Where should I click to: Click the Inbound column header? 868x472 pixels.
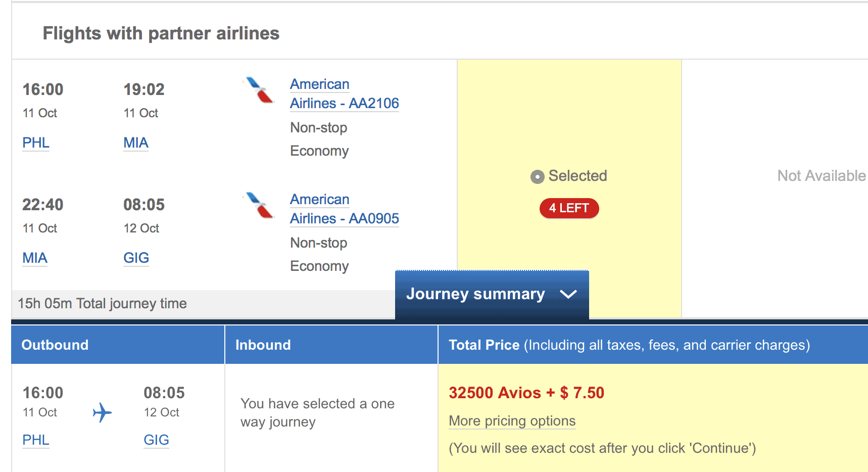tap(263, 345)
